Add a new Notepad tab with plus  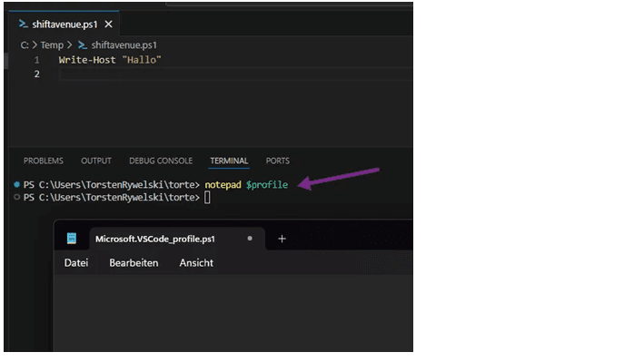282,239
